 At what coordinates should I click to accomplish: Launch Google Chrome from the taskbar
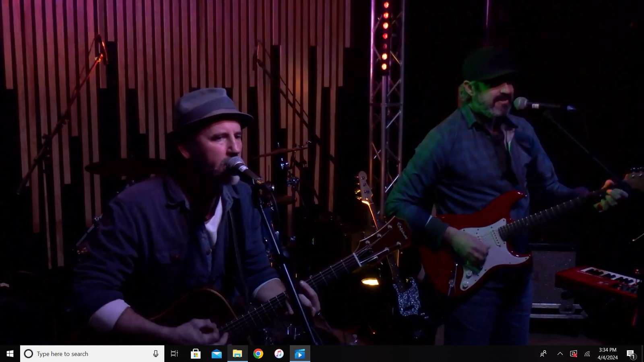[x=258, y=354]
